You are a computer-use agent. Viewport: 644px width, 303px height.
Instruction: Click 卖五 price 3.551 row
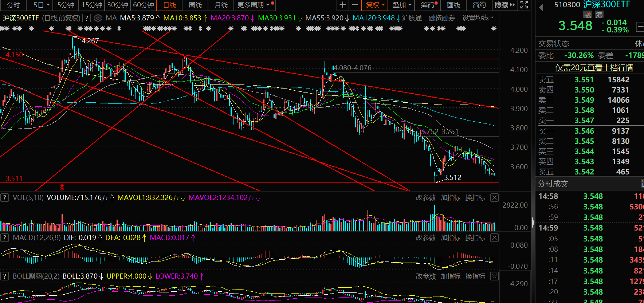[590, 80]
